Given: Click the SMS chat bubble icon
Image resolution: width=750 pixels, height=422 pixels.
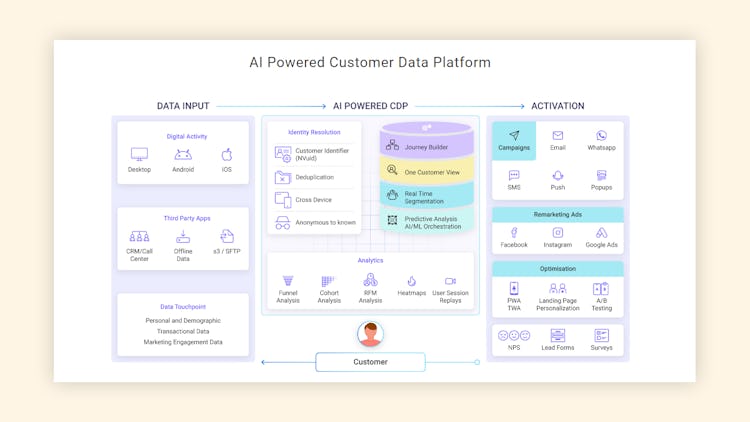Looking at the screenshot, I should tap(514, 175).
